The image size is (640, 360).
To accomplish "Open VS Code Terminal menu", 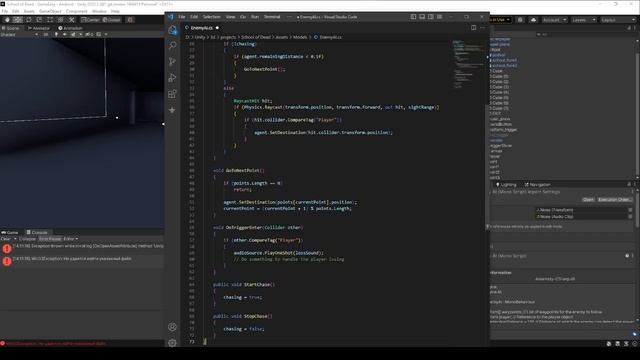I will pos(272,17).
